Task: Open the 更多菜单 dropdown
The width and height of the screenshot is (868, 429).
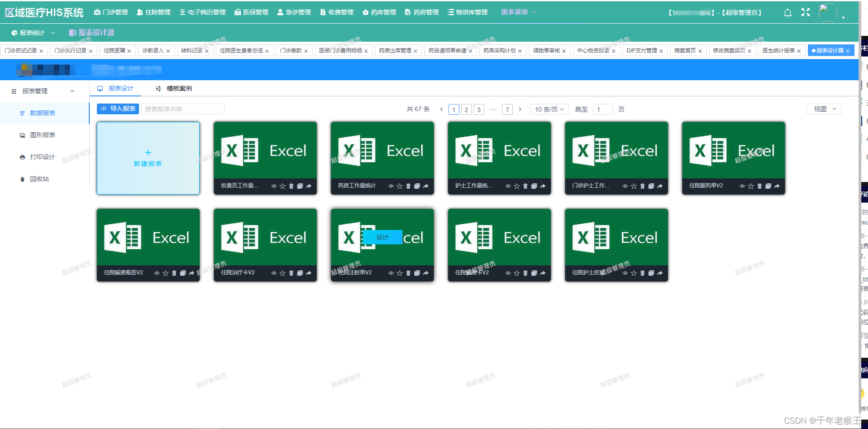Action: tap(518, 12)
